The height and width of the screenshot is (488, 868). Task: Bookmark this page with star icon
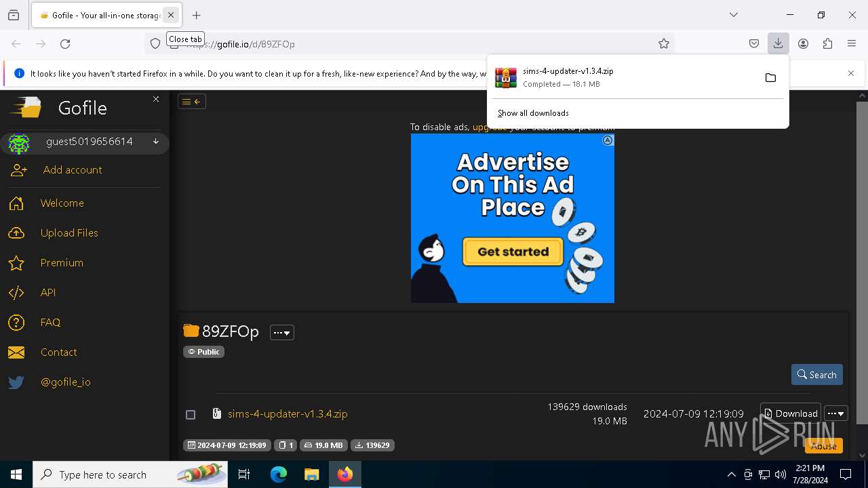[x=664, y=44]
